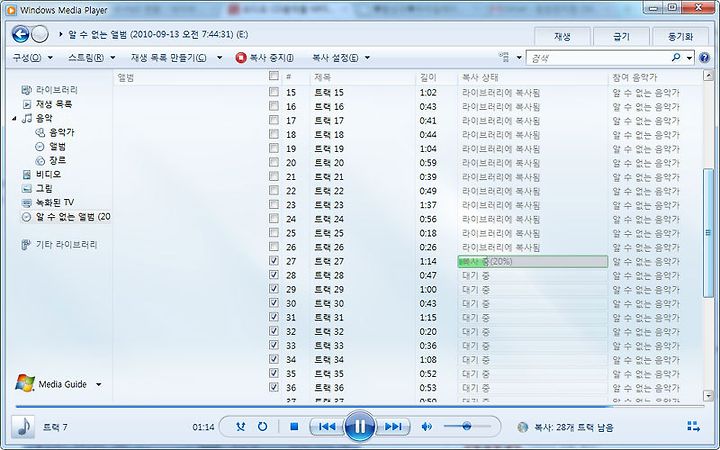
Task: Open the 구성(O) dropdown menu
Action: 32,58
